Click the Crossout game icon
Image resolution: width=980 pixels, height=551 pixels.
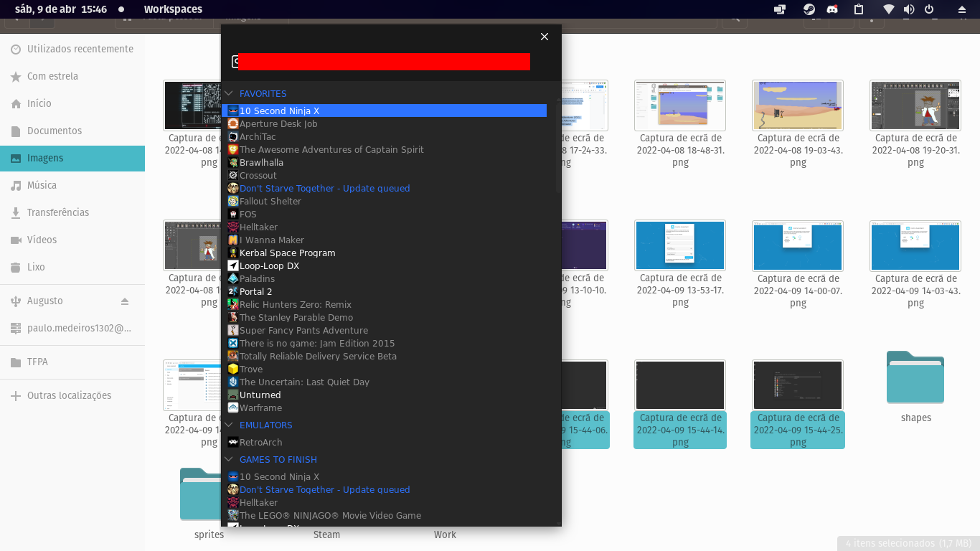[x=233, y=175]
